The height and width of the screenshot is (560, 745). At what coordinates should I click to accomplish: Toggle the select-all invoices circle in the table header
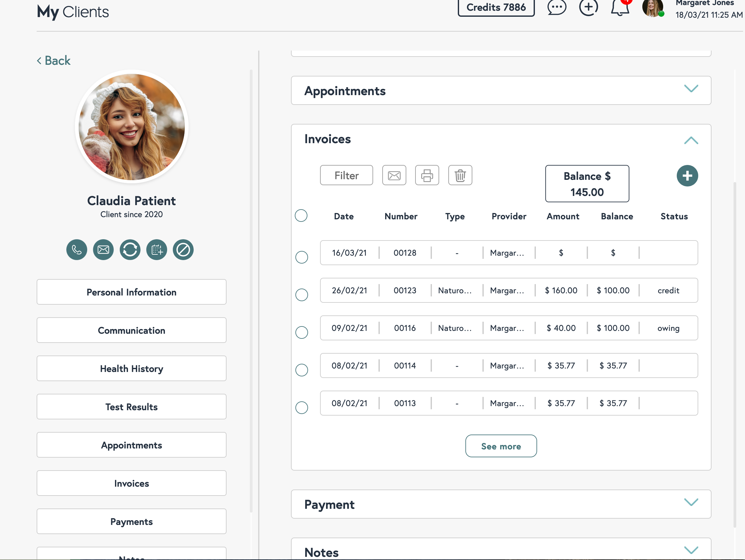click(301, 216)
